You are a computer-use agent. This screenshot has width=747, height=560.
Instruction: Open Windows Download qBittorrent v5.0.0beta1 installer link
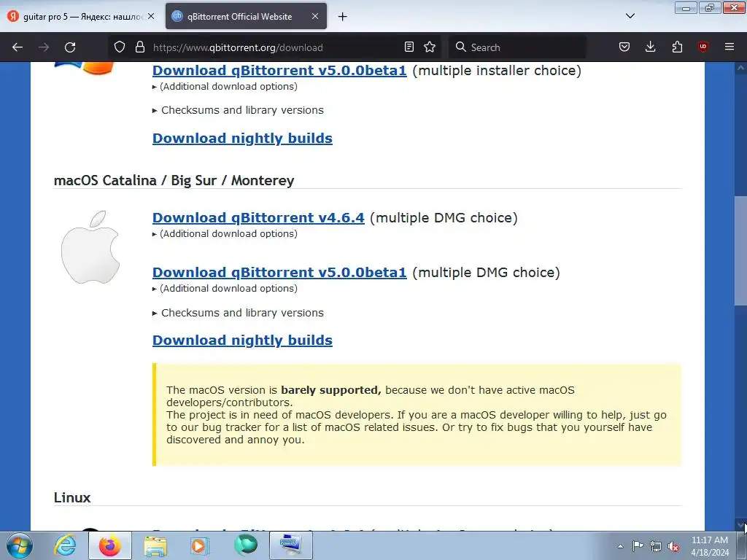[279, 71]
